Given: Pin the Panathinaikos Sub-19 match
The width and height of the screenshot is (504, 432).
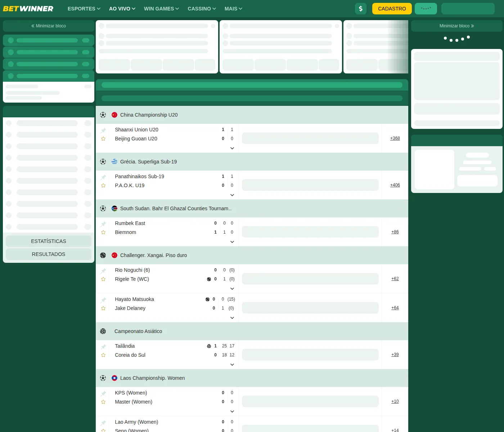Looking at the screenshot, I should pyautogui.click(x=103, y=177).
